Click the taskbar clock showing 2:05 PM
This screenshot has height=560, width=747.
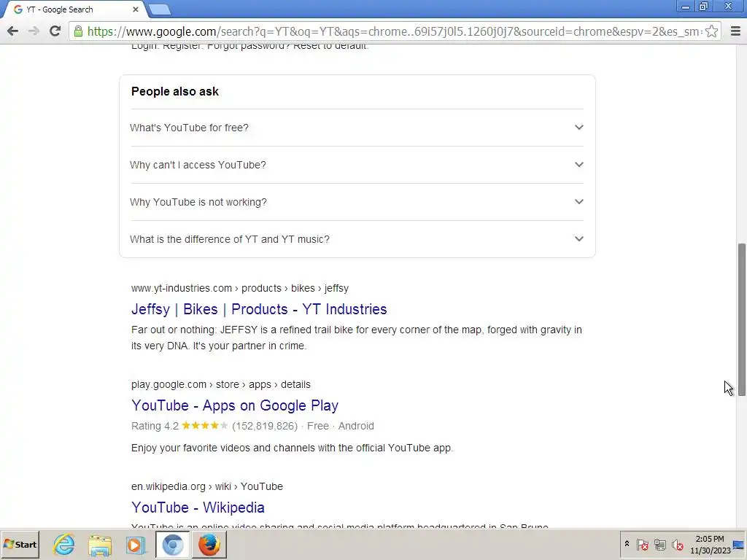pos(710,544)
